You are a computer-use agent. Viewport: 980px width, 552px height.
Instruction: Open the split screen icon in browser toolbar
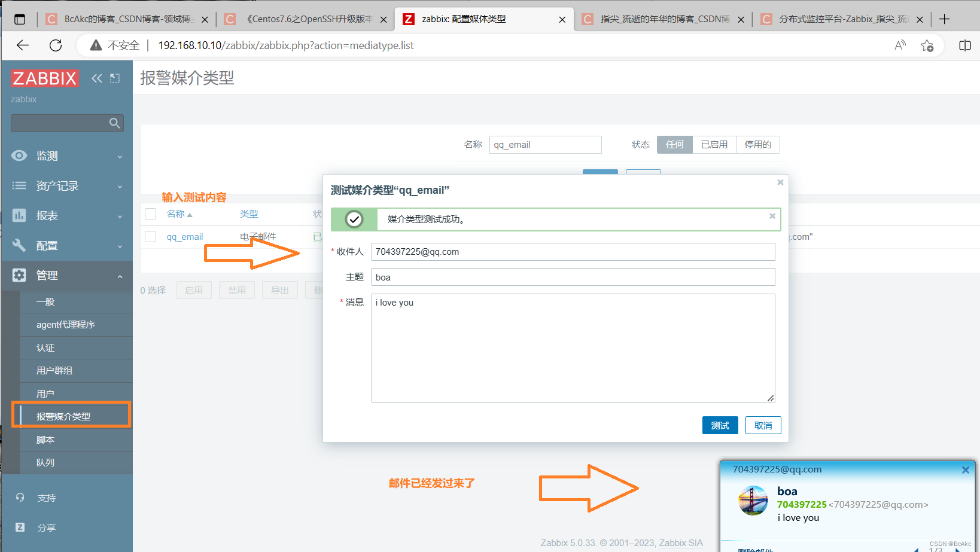(x=965, y=45)
